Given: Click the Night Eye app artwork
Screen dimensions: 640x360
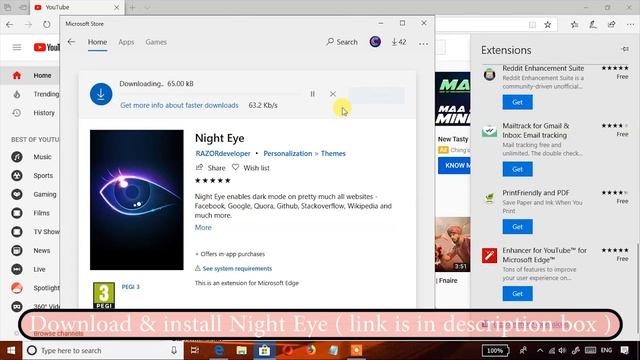Looking at the screenshot, I should click(x=137, y=200).
